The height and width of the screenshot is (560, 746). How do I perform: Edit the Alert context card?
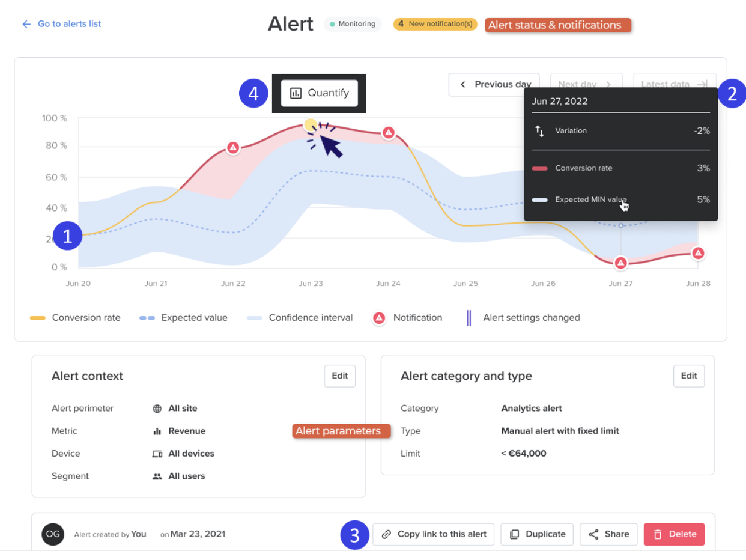click(x=340, y=376)
